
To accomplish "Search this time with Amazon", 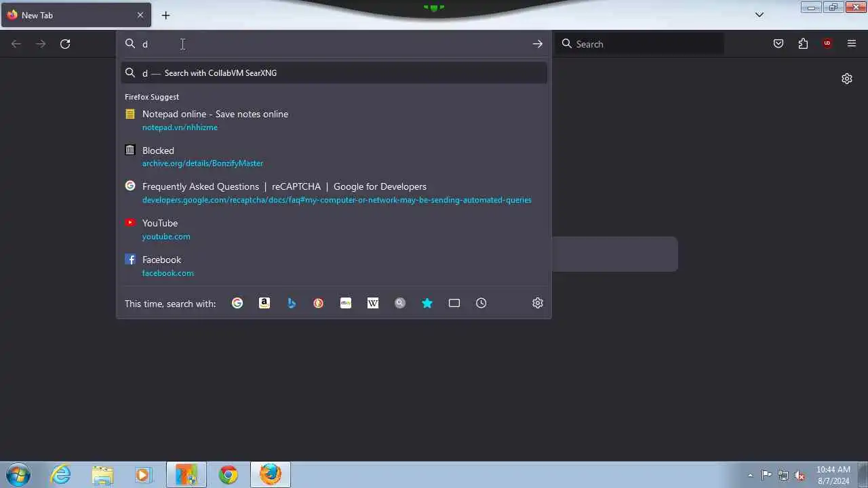I will pyautogui.click(x=264, y=303).
